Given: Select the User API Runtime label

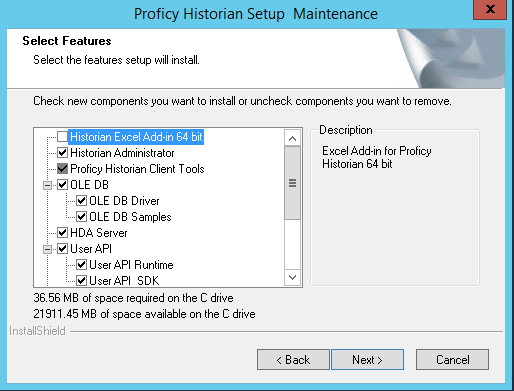Looking at the screenshot, I should point(131,265).
